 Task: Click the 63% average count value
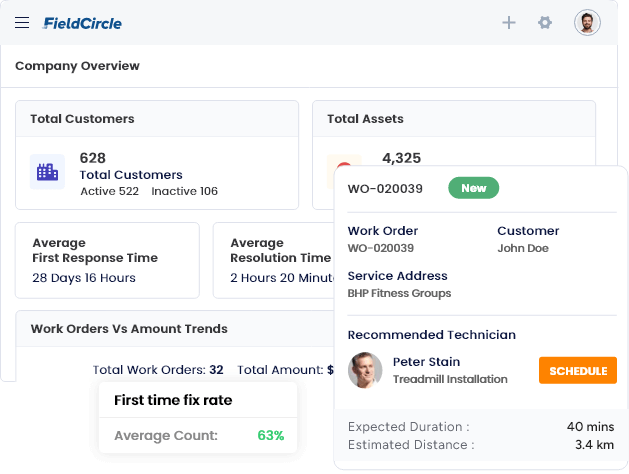270,435
